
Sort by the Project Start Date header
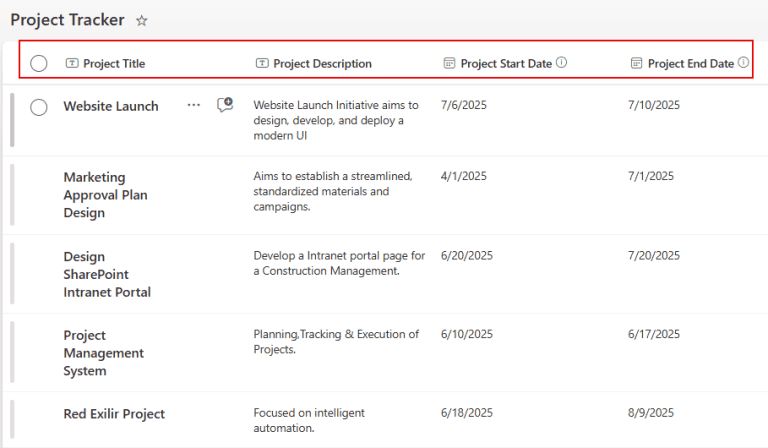pyautogui.click(x=506, y=63)
